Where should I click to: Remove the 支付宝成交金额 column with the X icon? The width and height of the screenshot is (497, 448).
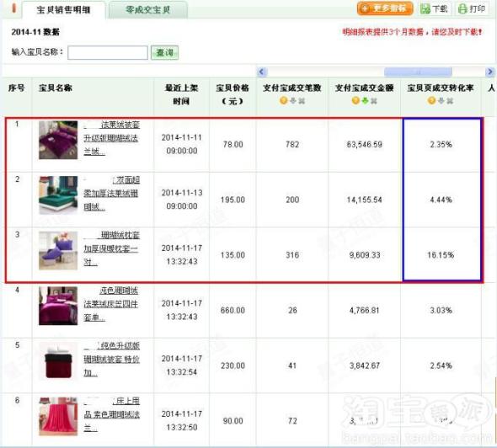point(374,101)
